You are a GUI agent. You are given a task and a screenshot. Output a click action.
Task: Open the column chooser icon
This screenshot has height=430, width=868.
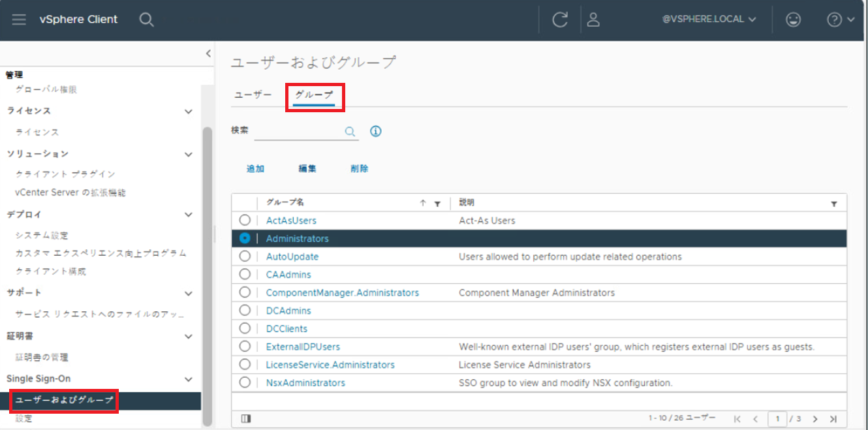[x=246, y=418]
